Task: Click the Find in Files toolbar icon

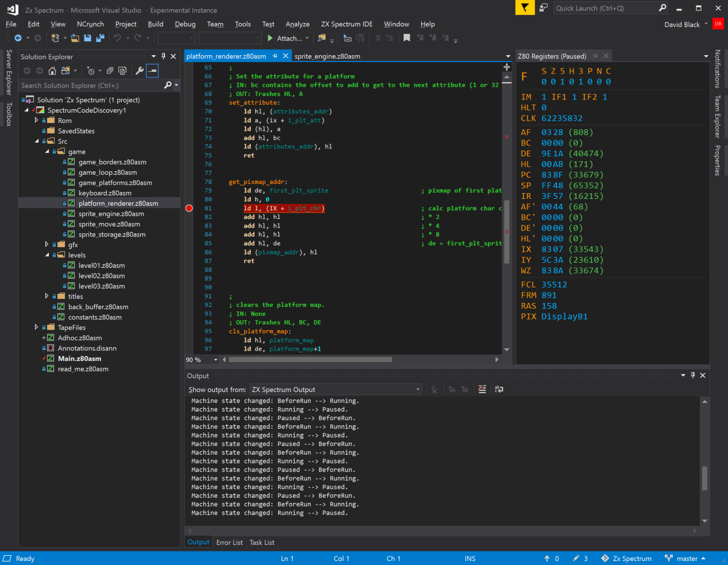Action: (x=322, y=38)
